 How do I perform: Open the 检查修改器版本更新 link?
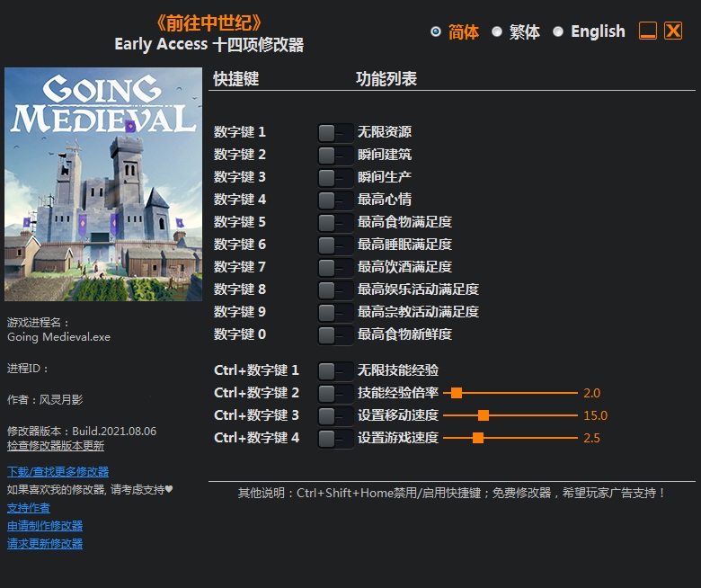56,445
